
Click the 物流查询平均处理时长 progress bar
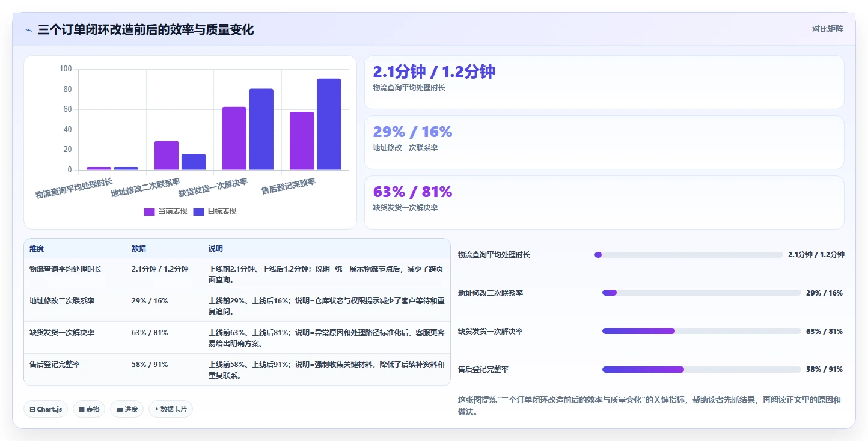688,255
